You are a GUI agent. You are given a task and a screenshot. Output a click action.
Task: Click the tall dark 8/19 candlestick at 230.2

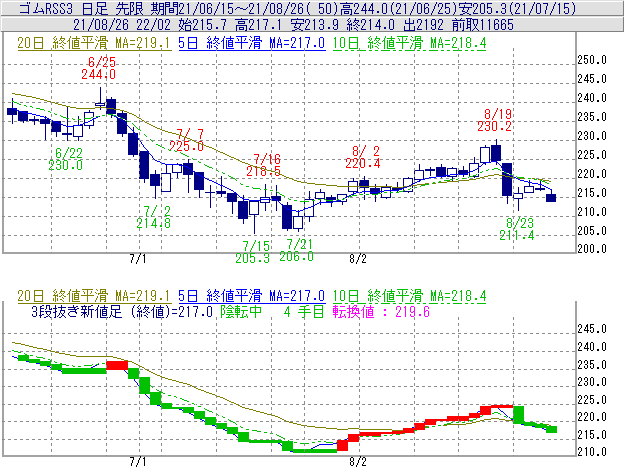496,152
